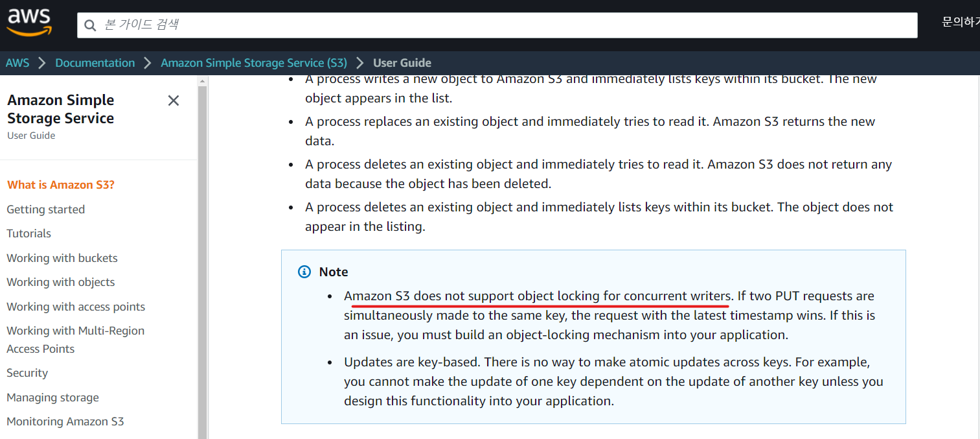Go to Getting started section
Screen dimensions: 980x439
(x=46, y=209)
